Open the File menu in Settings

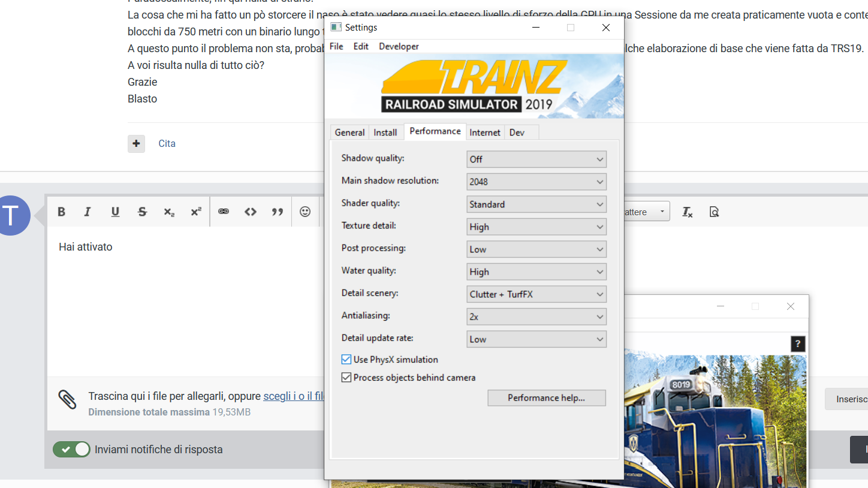tap(336, 46)
